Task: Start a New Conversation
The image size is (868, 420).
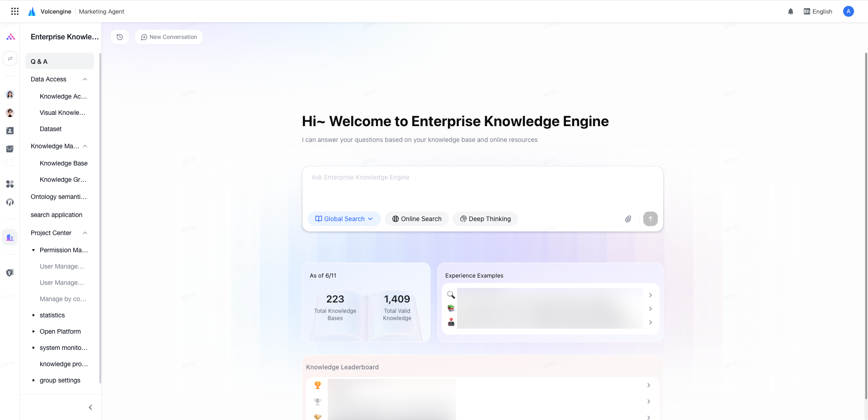Action: pos(169,37)
